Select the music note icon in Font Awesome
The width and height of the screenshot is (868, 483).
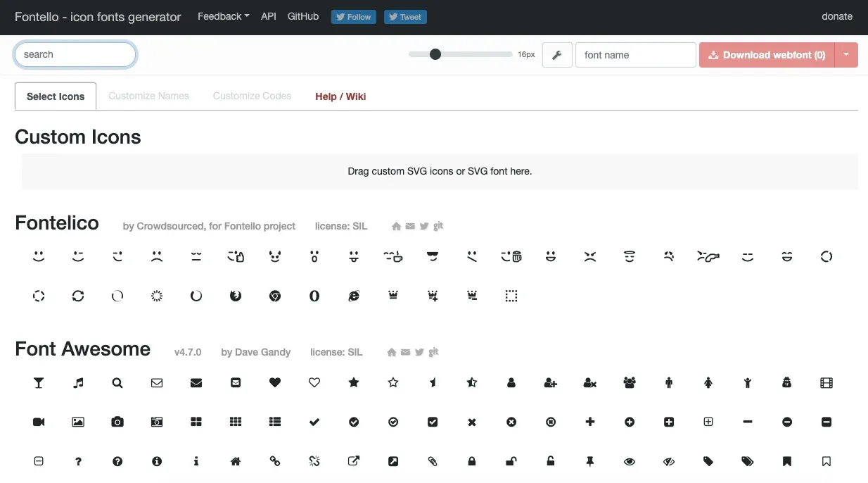click(x=78, y=383)
